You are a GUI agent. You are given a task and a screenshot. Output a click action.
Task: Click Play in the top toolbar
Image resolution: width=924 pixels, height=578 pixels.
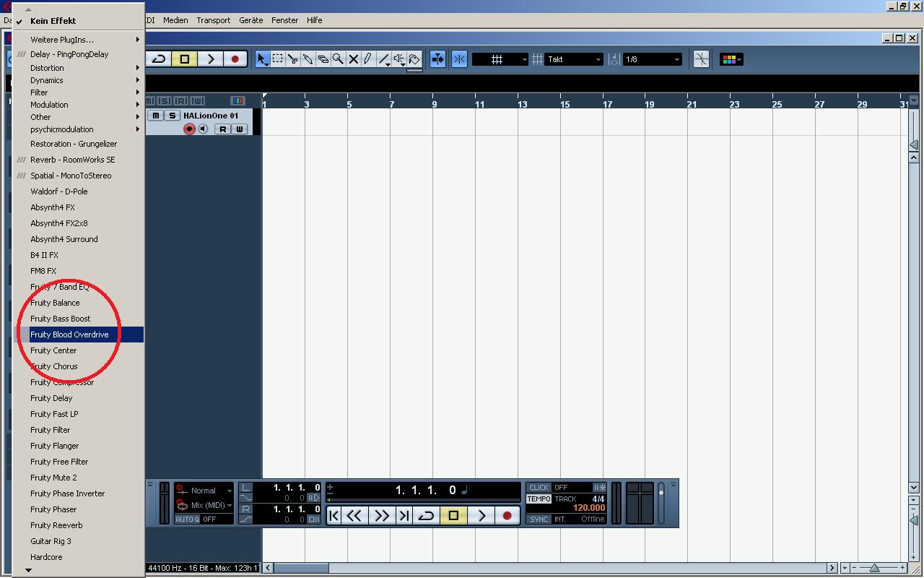(210, 59)
